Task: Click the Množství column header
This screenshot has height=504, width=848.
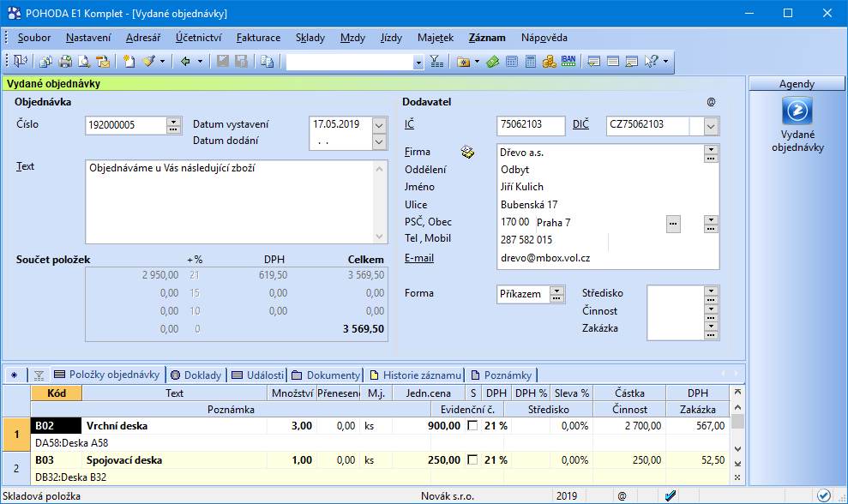Action: (x=292, y=393)
